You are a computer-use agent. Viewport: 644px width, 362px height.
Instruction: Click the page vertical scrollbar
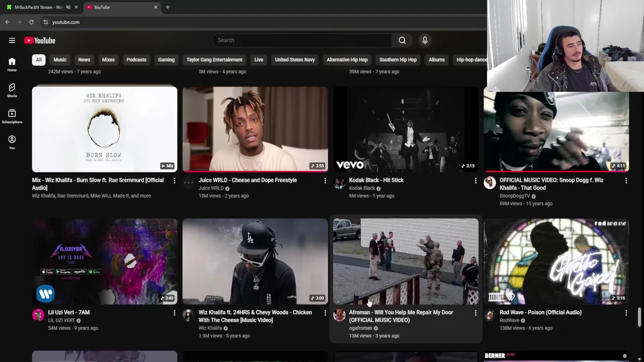pyautogui.click(x=640, y=318)
